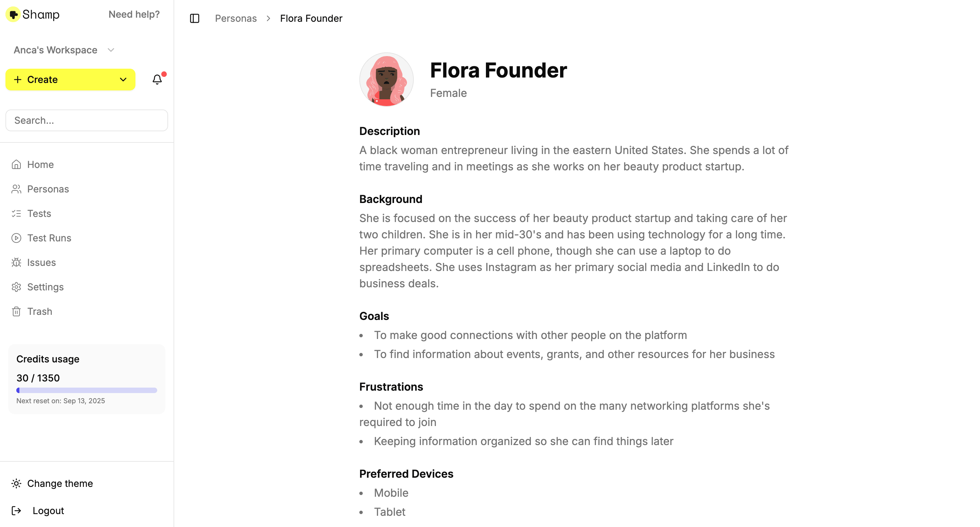
Task: Click the Search input field
Action: click(x=87, y=121)
